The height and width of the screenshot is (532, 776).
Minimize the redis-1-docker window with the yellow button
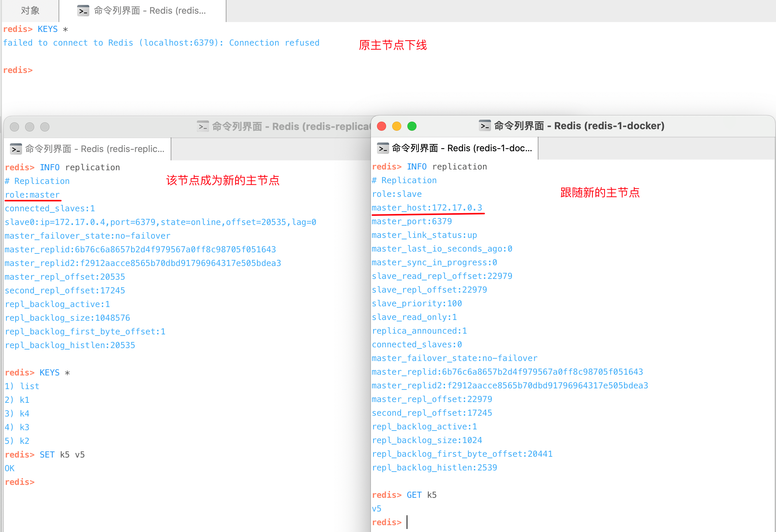(397, 126)
